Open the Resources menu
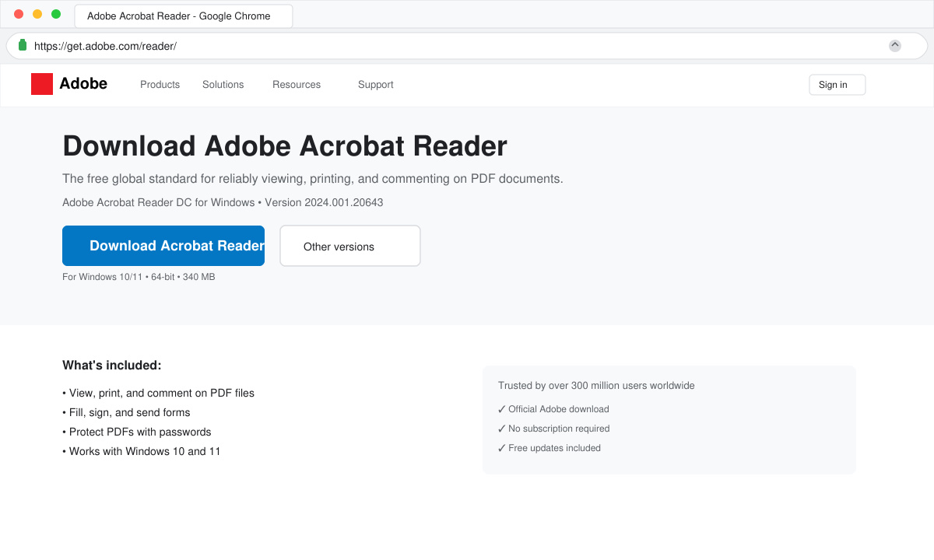The image size is (934, 560). coord(297,85)
